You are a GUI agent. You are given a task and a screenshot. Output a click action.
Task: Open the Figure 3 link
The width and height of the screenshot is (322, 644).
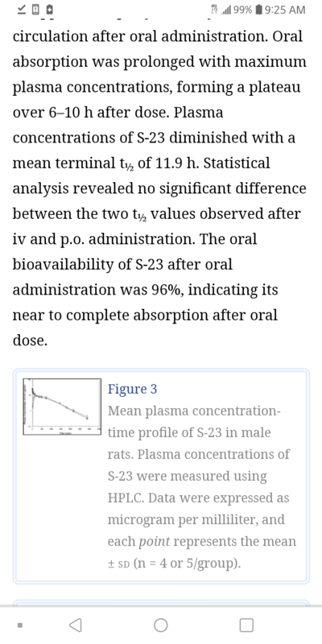(132, 389)
